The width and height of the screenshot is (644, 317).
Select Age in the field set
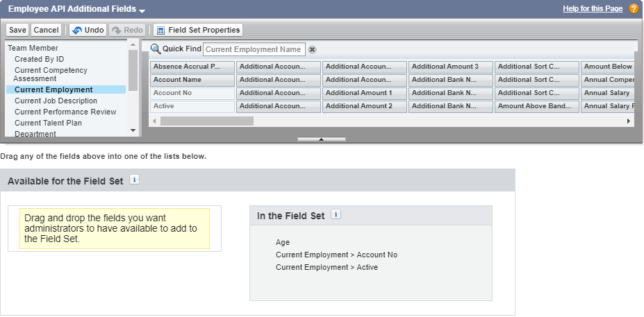pyautogui.click(x=283, y=242)
